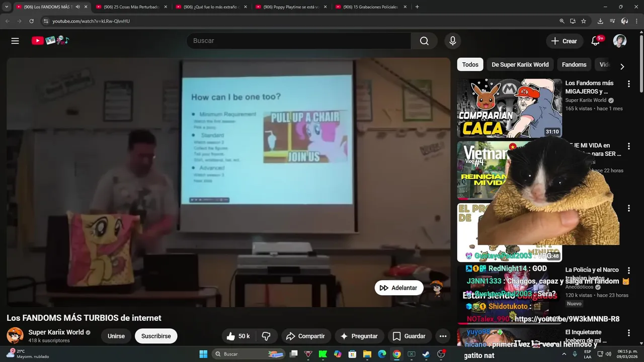Open options menu for La Policía y el Narco
The width and height of the screenshot is (644, 362).
click(x=628, y=271)
